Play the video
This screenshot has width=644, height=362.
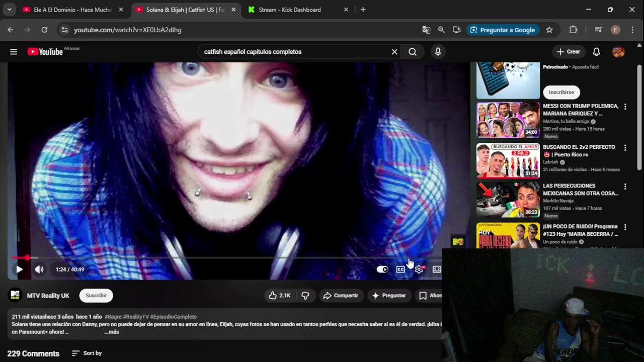(x=19, y=269)
